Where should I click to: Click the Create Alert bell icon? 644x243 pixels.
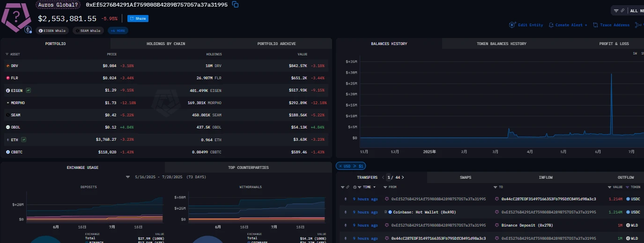551,25
